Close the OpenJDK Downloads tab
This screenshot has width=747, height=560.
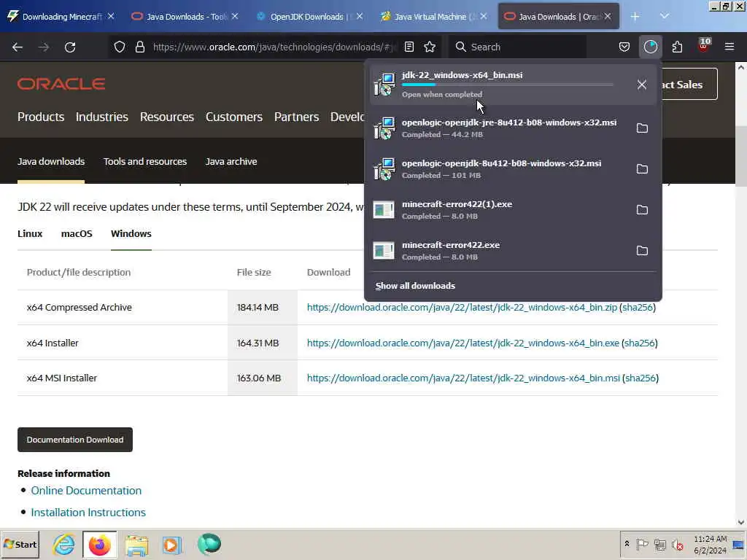360,16
